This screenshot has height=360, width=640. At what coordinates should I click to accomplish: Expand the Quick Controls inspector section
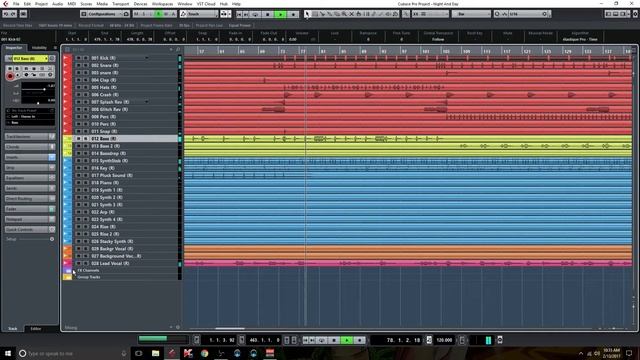coord(30,229)
